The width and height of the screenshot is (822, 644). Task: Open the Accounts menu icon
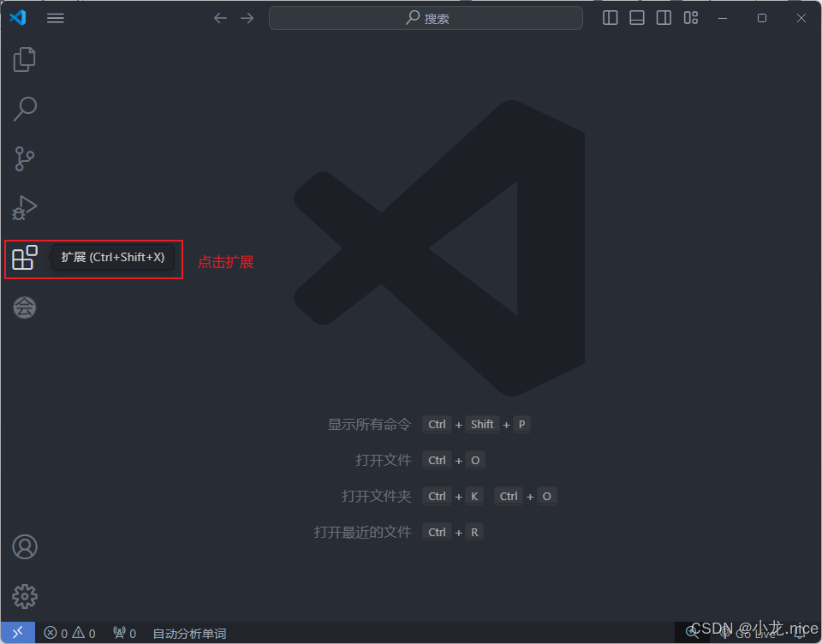click(25, 547)
